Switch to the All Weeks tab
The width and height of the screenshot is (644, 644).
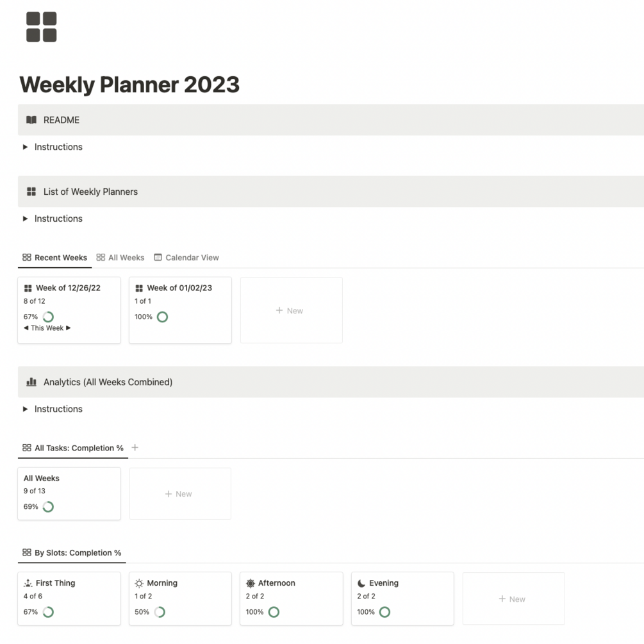pyautogui.click(x=120, y=258)
